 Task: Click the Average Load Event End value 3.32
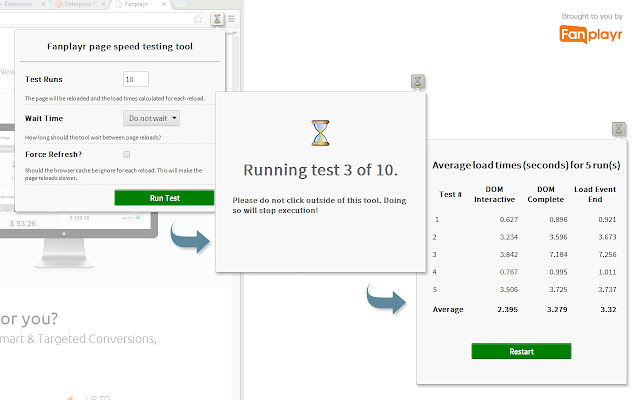[608, 309]
